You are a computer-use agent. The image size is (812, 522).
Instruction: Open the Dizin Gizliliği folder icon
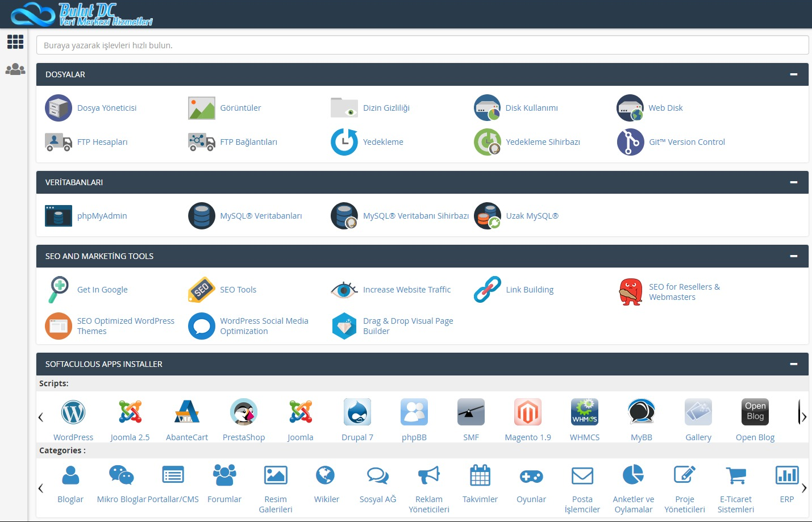point(344,108)
